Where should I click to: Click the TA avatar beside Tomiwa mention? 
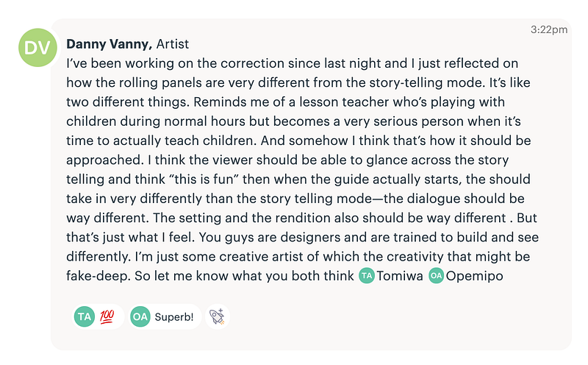[x=366, y=275]
